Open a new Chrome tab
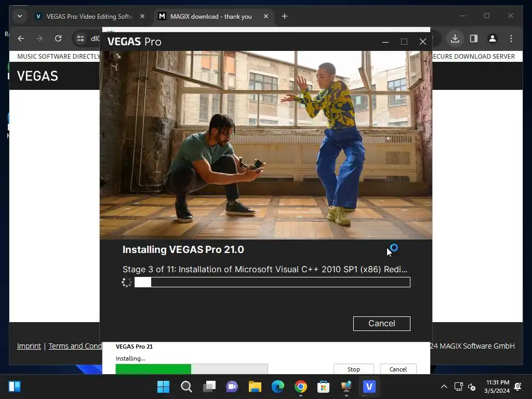 click(x=285, y=16)
